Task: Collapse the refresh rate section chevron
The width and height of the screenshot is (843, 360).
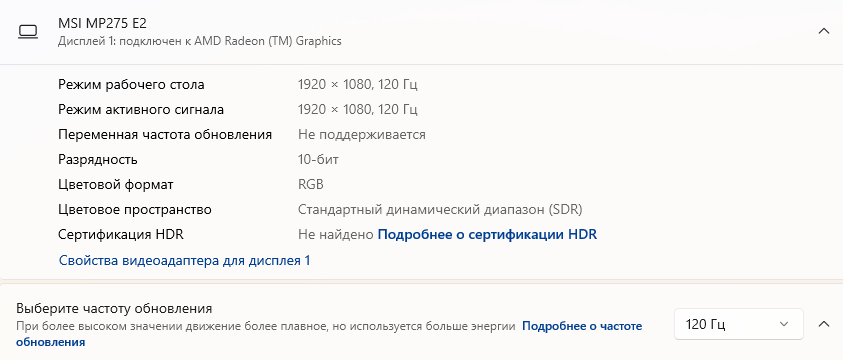Action: (x=823, y=324)
